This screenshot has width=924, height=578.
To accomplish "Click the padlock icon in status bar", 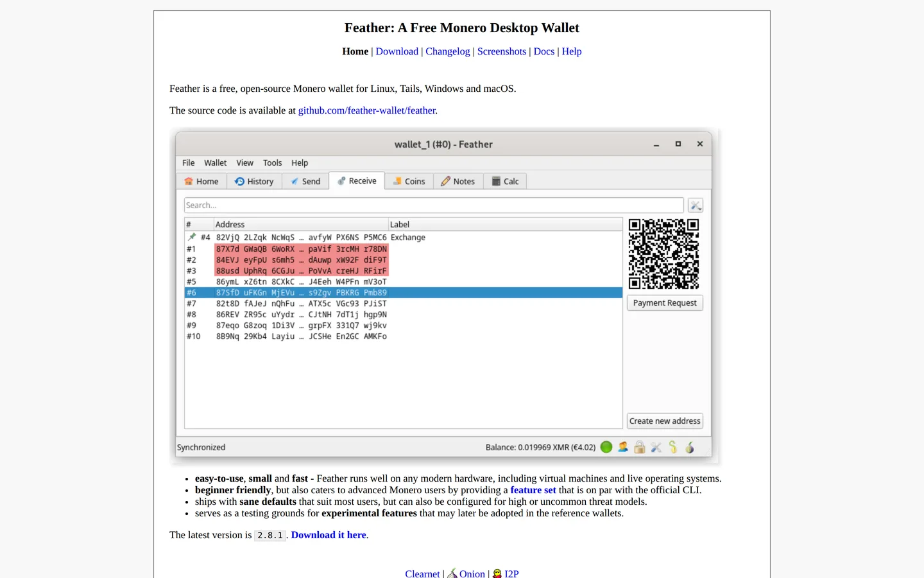I will click(x=640, y=447).
